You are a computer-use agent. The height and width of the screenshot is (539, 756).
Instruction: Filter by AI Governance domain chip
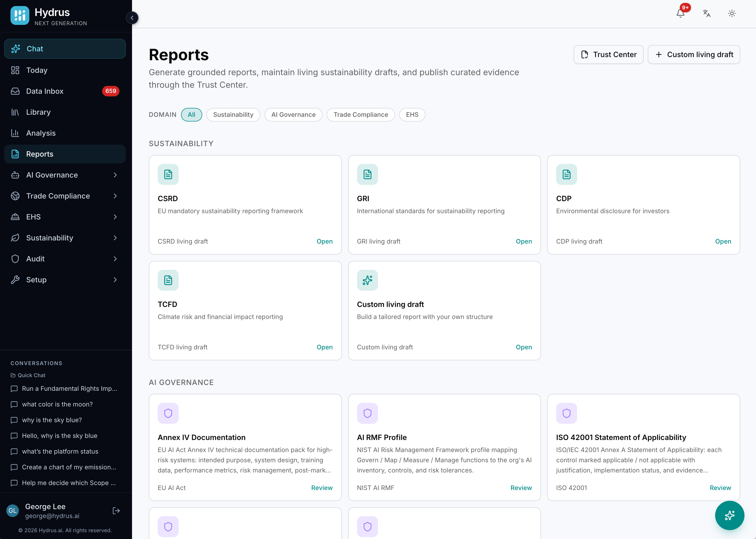293,114
